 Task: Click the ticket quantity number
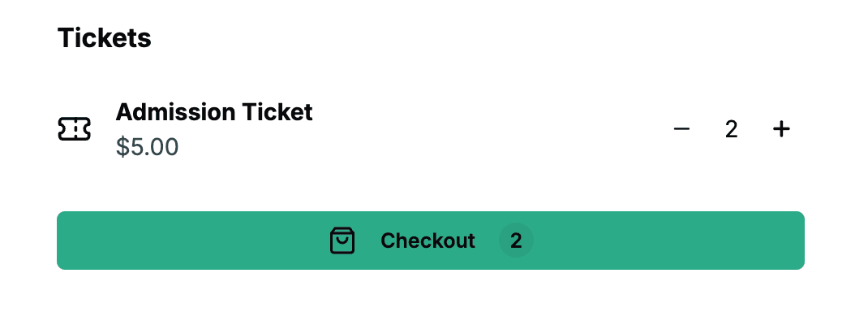pyautogui.click(x=731, y=130)
